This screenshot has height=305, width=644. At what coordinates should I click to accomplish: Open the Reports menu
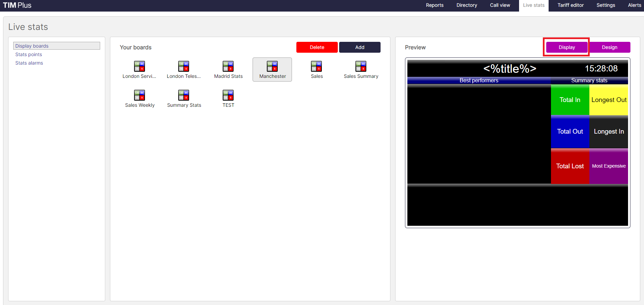point(435,5)
